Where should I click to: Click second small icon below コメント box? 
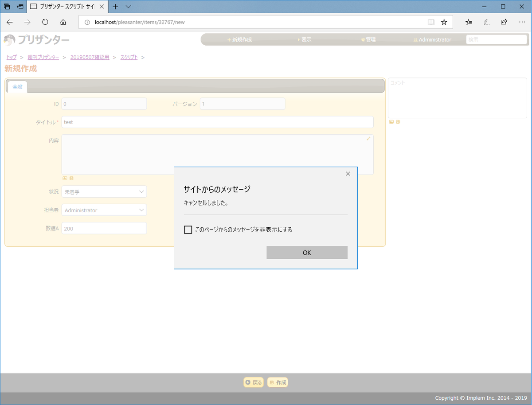pyautogui.click(x=398, y=122)
